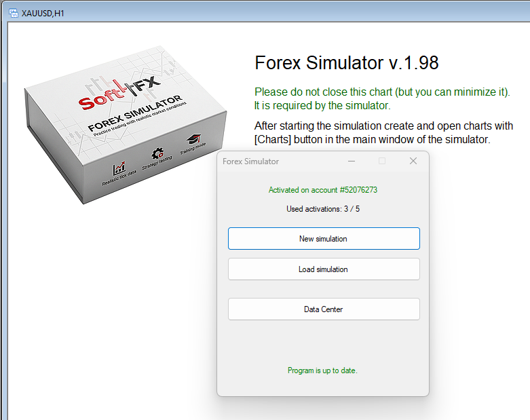The image size is (530, 420).
Task: Click the chart window icon beside XAUUSD,H1
Action: coord(13,12)
